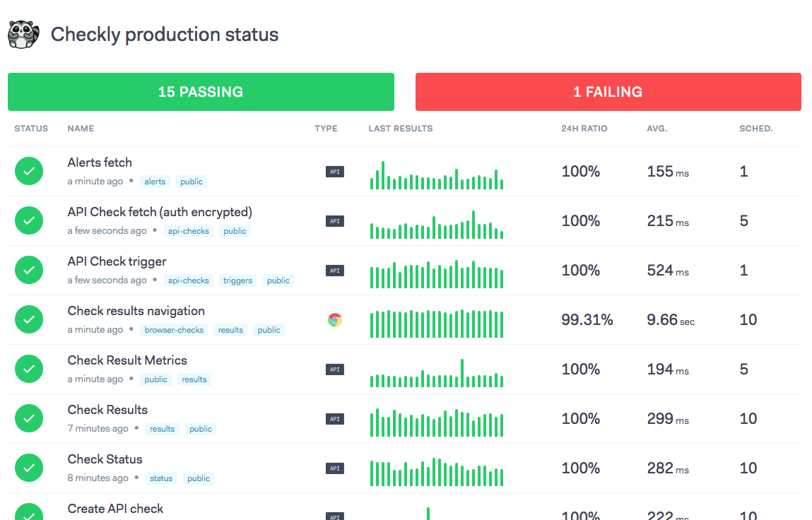This screenshot has height=520, width=812.
Task: Select the STATUS column header
Action: [31, 129]
